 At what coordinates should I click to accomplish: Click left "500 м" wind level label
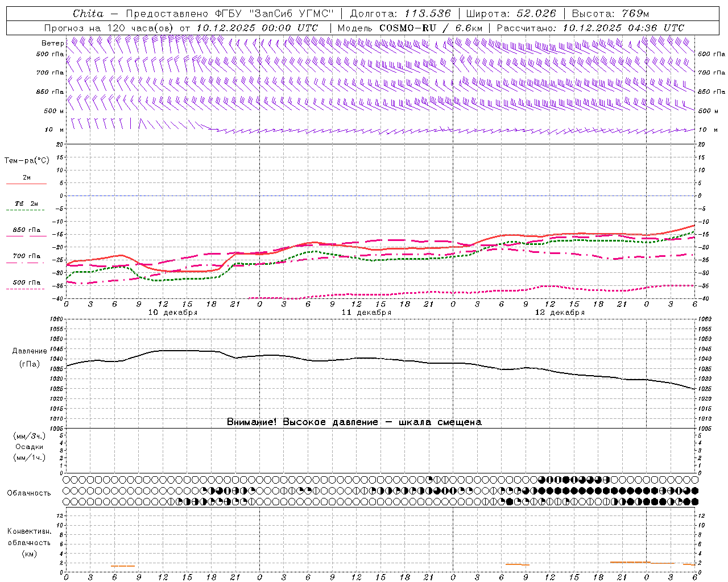coord(55,111)
